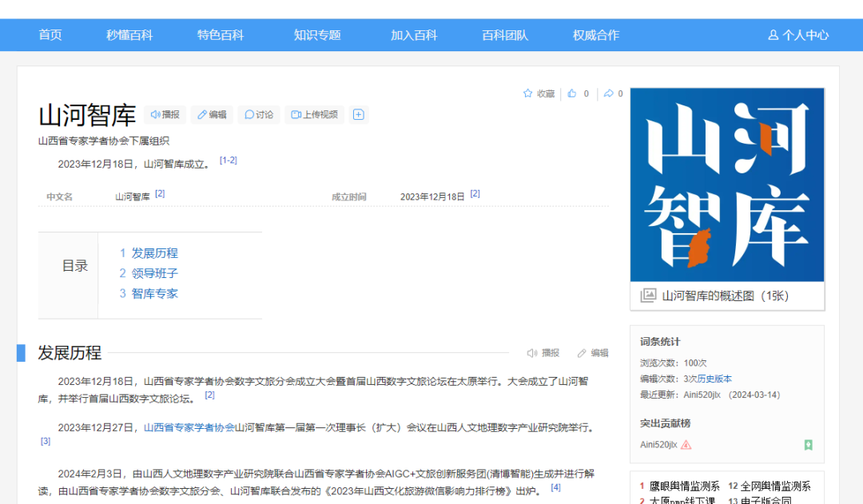
Task: Click citation [2] after 首届山西数字文旅论坛 paragraph
Action: click(209, 395)
